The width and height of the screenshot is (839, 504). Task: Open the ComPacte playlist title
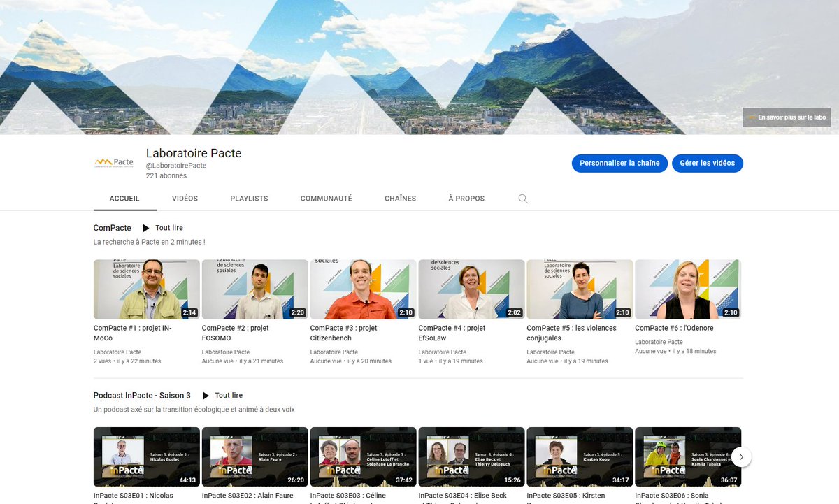tap(113, 228)
